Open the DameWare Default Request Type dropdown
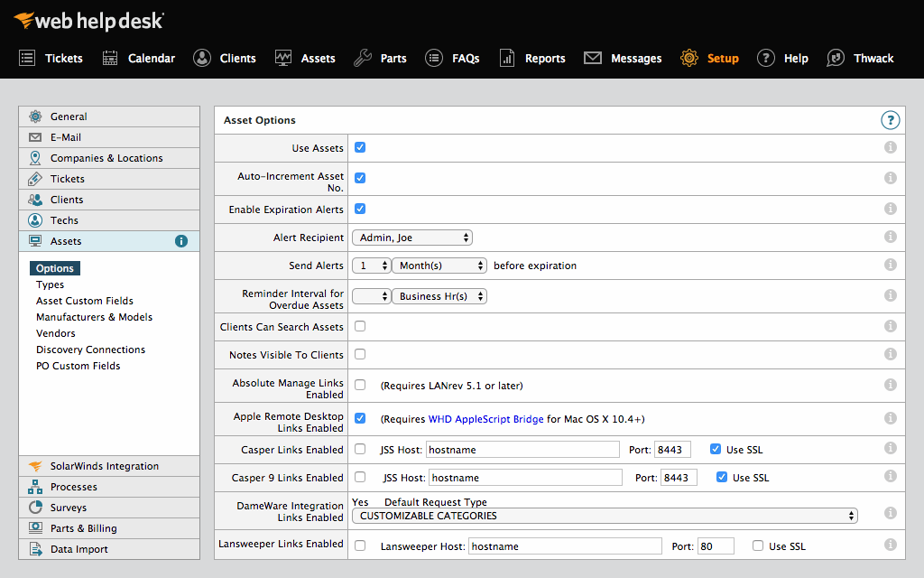 click(605, 516)
